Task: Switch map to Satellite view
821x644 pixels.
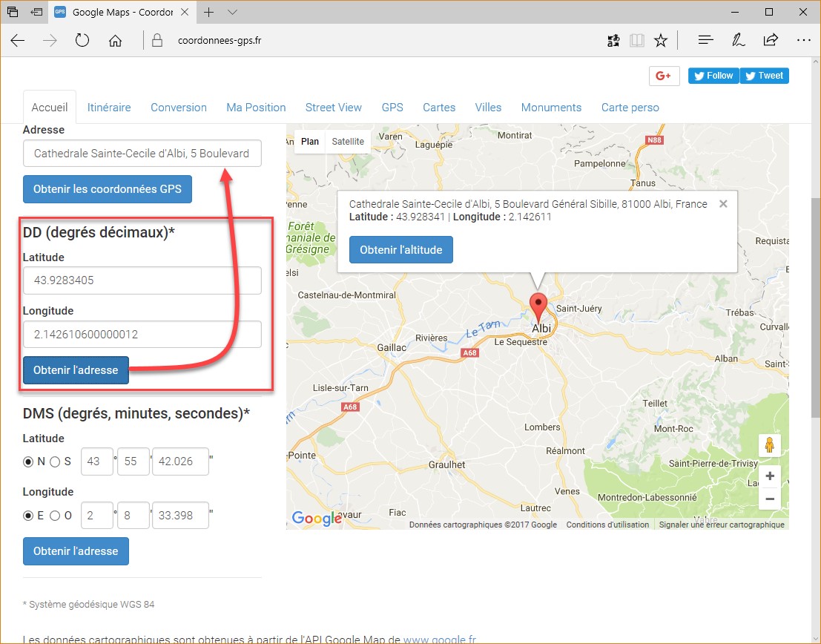Action: 348,141
